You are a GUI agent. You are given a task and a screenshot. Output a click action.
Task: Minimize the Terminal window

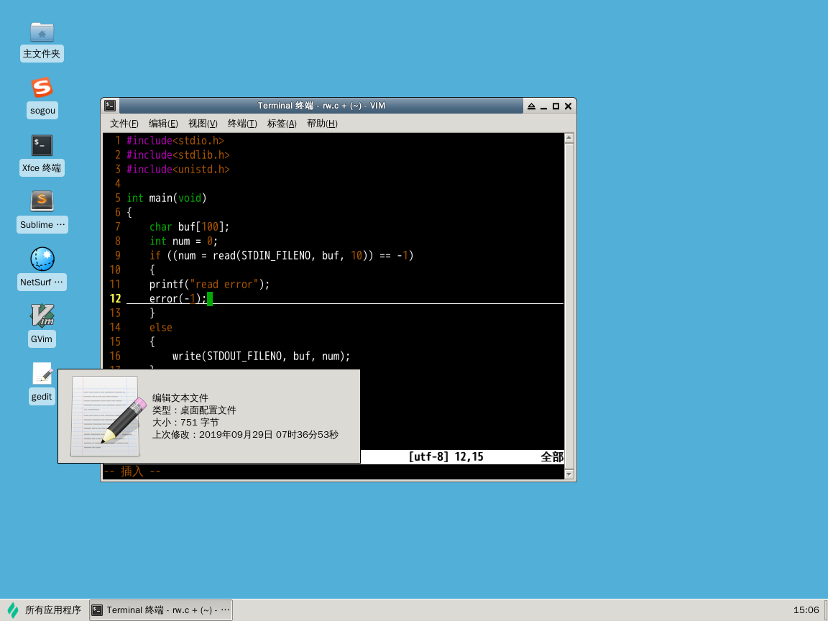click(x=543, y=106)
